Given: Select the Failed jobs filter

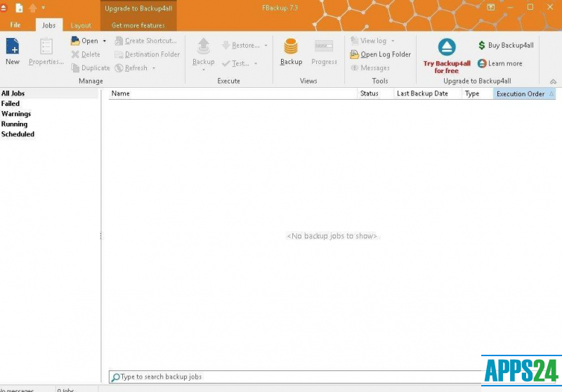Looking at the screenshot, I should [x=11, y=103].
